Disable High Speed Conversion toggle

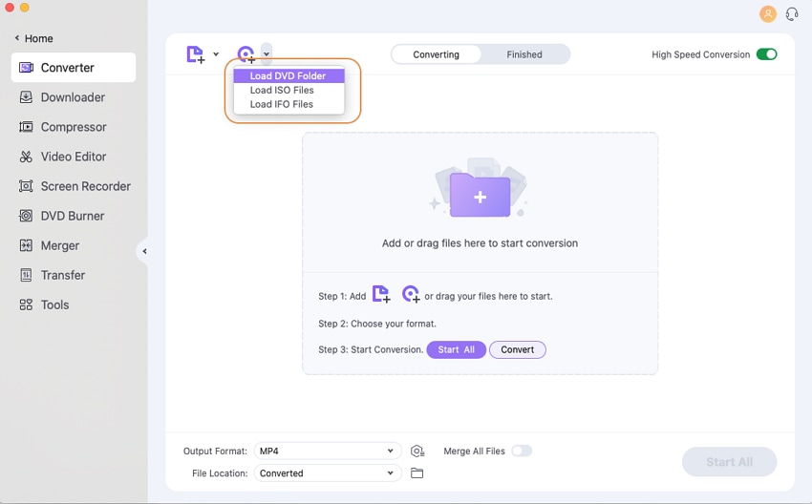766,54
